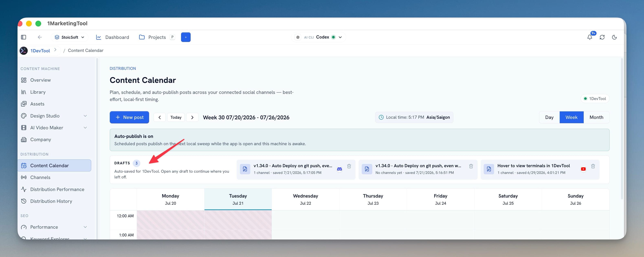
Task: Click the blue plus button in top bar
Action: 186,37
